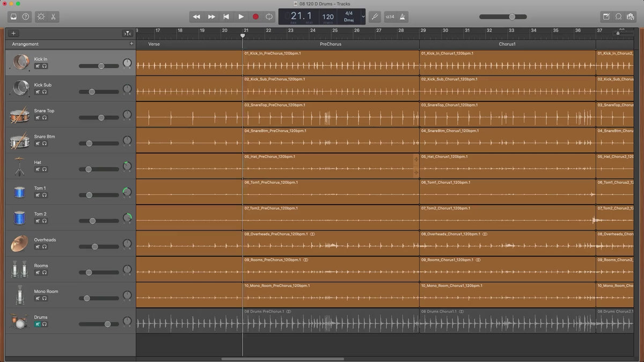Show the Smart Controls panel
Image resolution: width=644 pixels, height=362 pixels.
tap(41, 17)
